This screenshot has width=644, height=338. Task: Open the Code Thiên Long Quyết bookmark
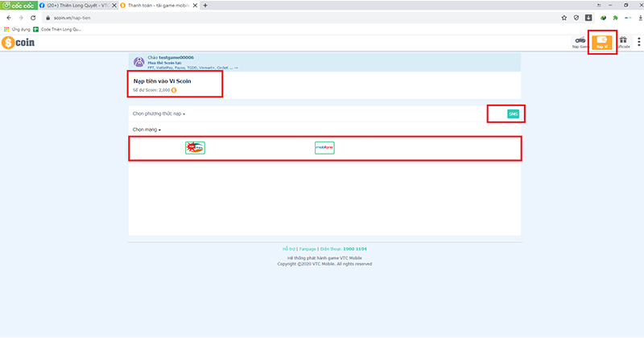(x=57, y=29)
